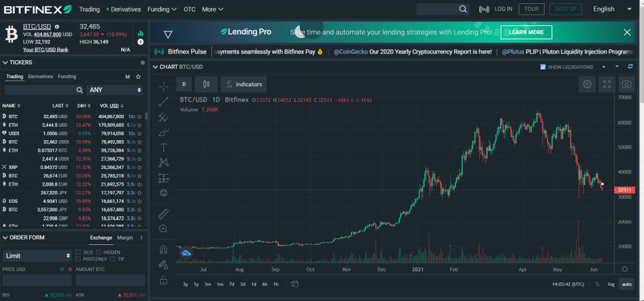The image size is (644, 301).
Task: Open the cloud save chart layout icon
Action: pos(186,254)
